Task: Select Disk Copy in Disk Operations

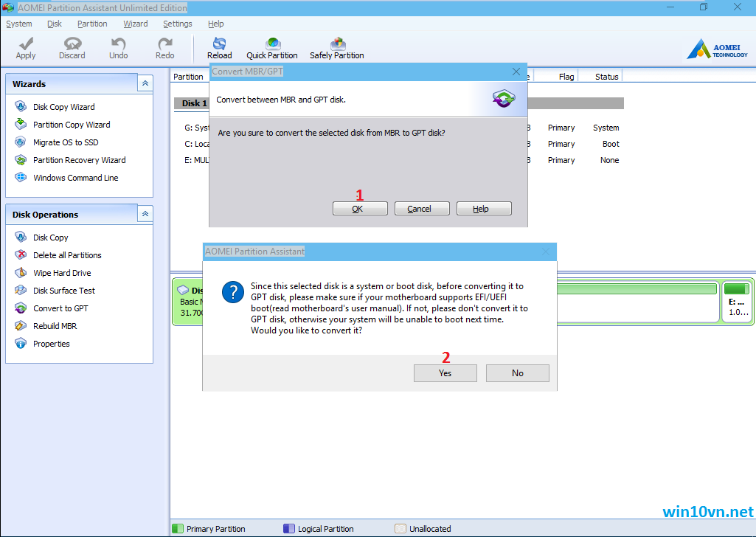Action: pyautogui.click(x=50, y=238)
